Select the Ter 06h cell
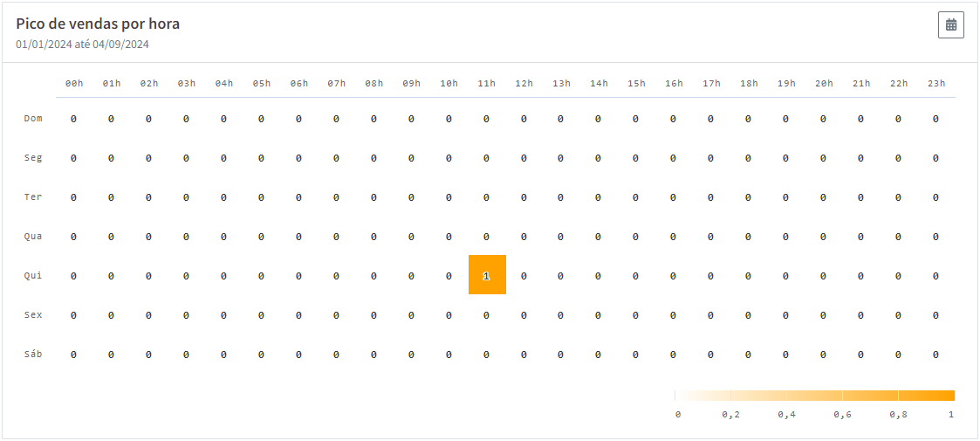Viewport: 980px width, 441px height. pyautogui.click(x=298, y=197)
